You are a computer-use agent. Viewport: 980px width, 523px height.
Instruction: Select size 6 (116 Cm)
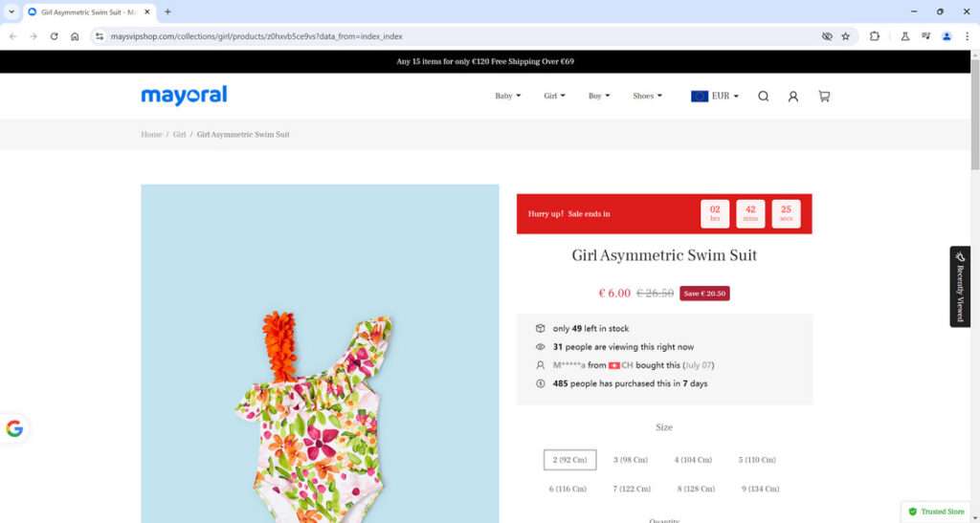568,489
